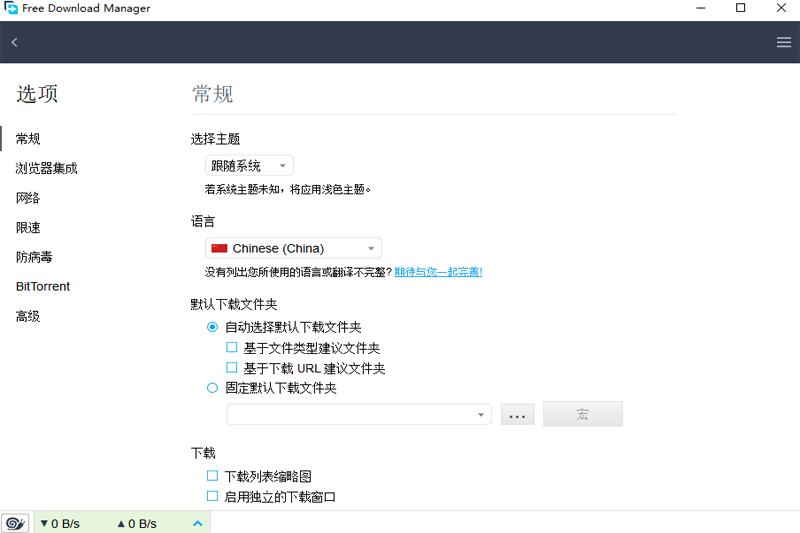Image resolution: width=800 pixels, height=533 pixels.
Task: Open the BitTorrent settings section
Action: (x=43, y=287)
